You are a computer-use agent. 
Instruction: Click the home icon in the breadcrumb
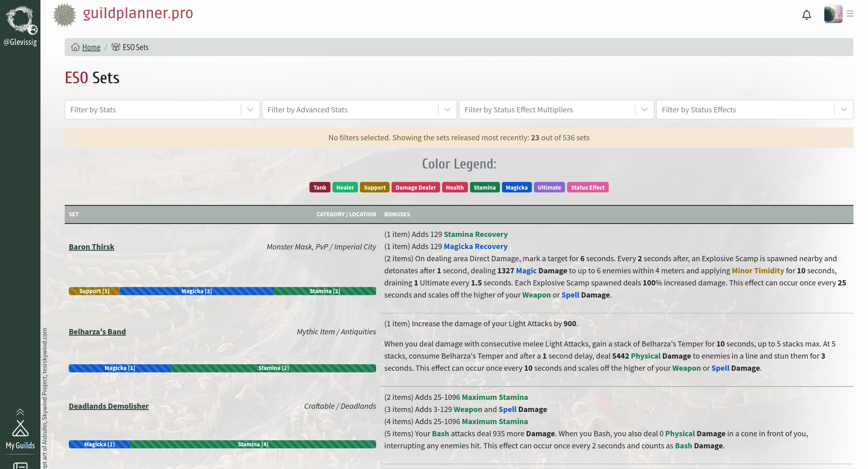pyautogui.click(x=75, y=47)
